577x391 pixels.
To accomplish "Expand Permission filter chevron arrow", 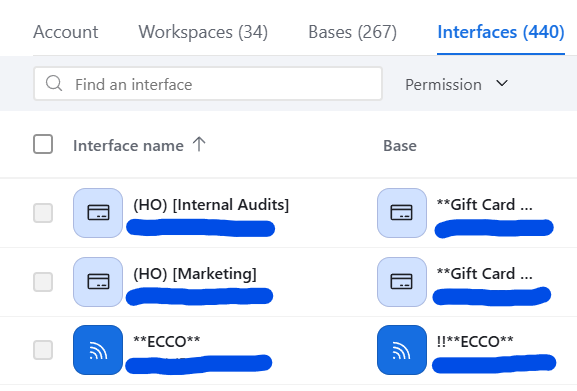I will coord(502,83).
